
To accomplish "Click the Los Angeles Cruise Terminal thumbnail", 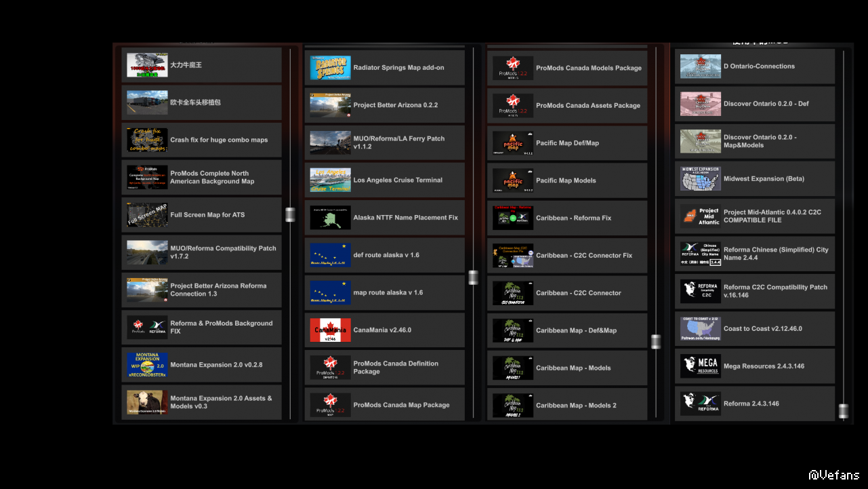I will point(330,180).
